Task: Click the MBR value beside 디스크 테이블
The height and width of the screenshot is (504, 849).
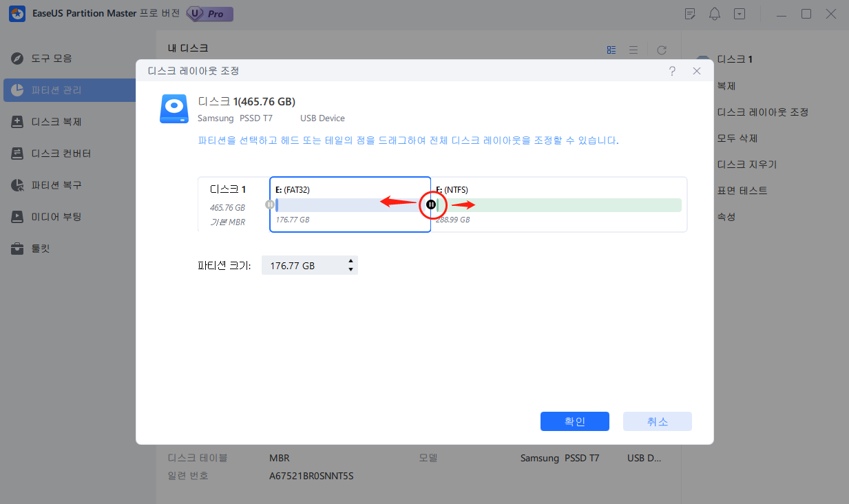Action: coord(280,458)
